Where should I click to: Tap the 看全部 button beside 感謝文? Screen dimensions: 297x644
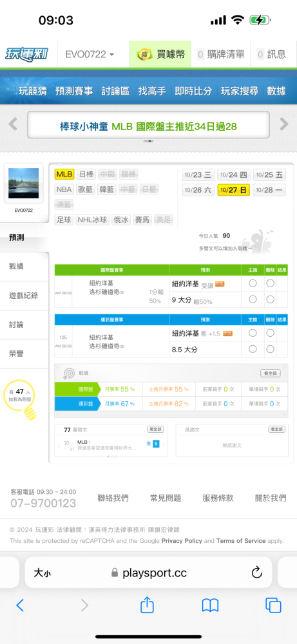coord(277,430)
